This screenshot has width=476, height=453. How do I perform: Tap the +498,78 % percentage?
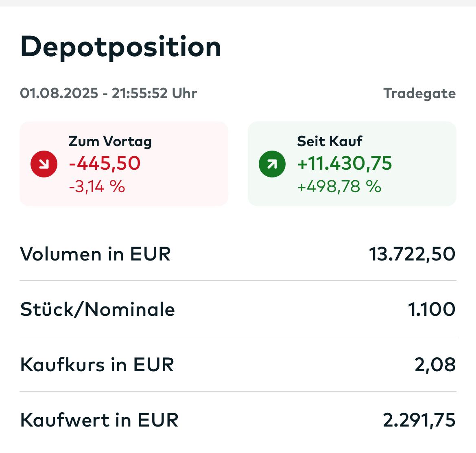339,187
